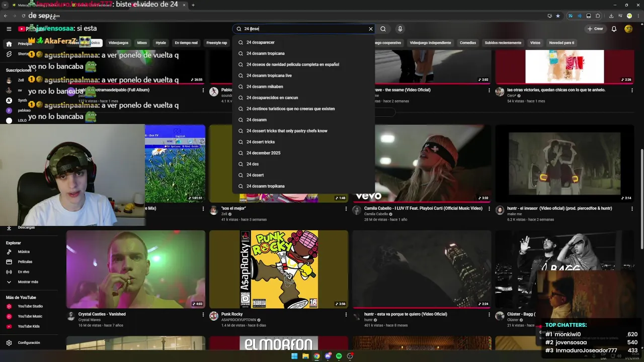Viewport: 644px width, 362px height.
Task: Select the Subidos recientemente chip
Action: pos(503,43)
